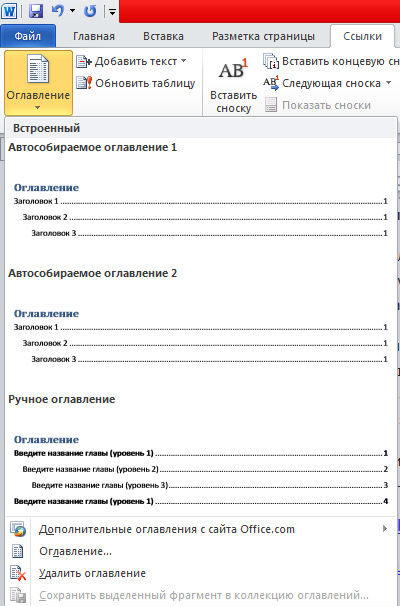
Task: Click the Удалить оглавление red-cross icon
Action: 18,573
